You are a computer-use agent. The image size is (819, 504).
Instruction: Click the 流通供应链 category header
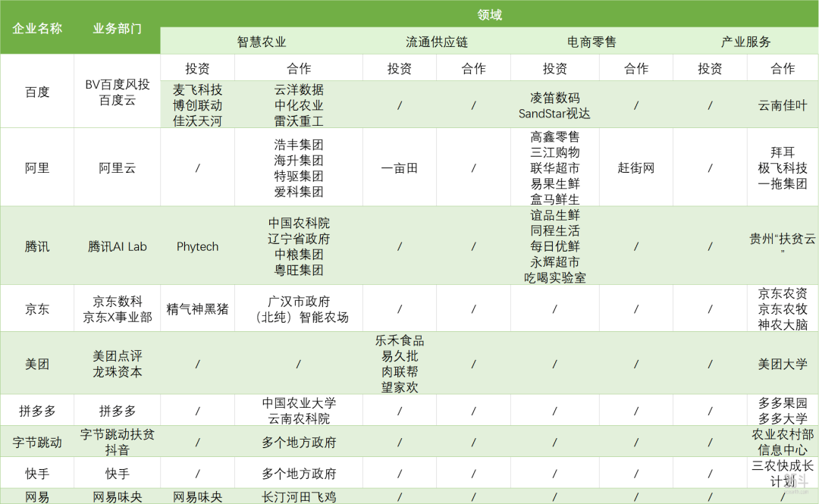pyautogui.click(x=437, y=42)
